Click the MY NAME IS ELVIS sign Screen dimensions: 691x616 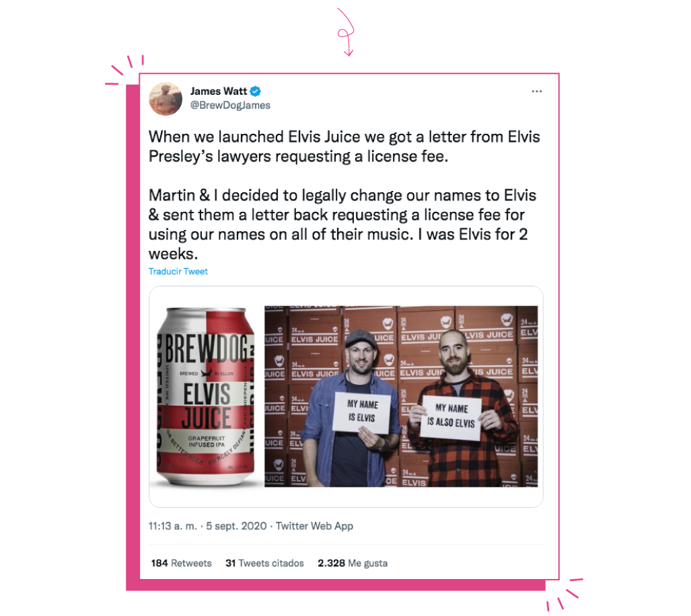[362, 412]
